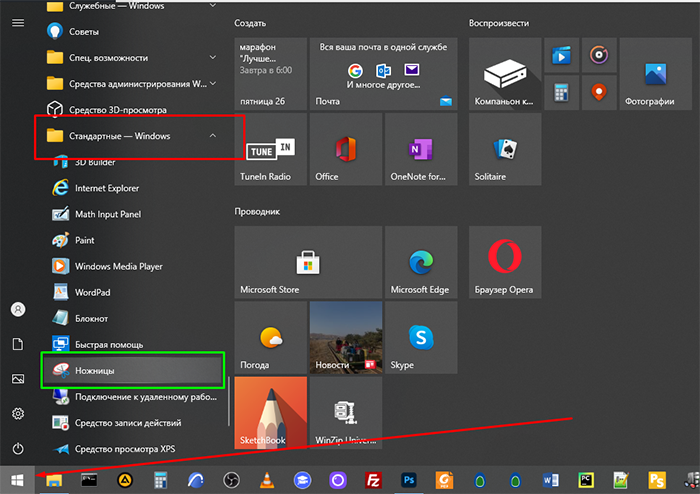Open Settings gear in Start sidebar
The image size is (700, 494).
[x=18, y=414]
